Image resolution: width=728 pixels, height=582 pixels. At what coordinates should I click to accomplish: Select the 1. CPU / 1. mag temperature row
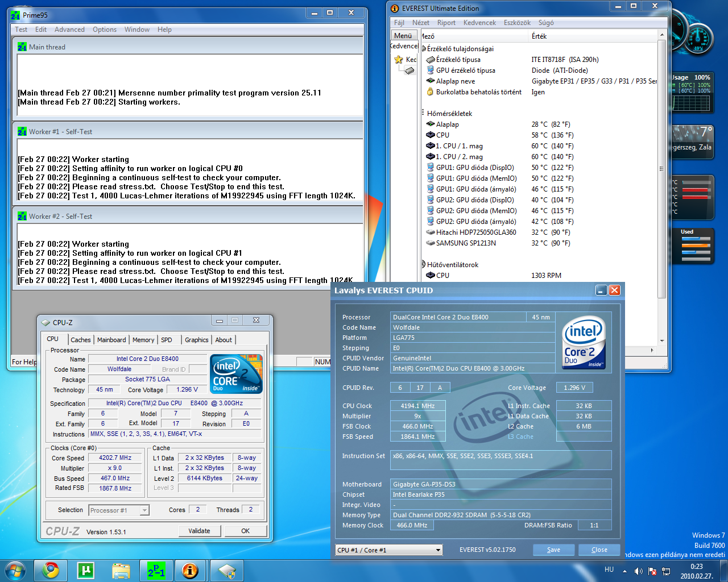pos(540,146)
